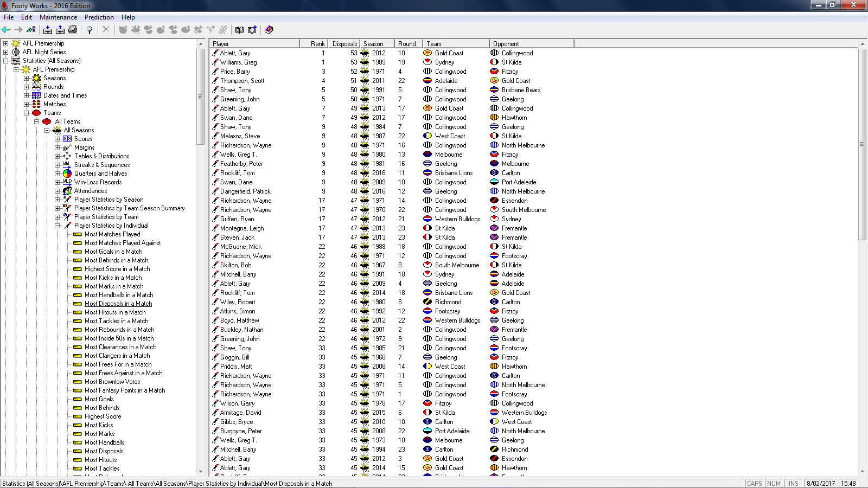Expand the Margins node

[57, 147]
